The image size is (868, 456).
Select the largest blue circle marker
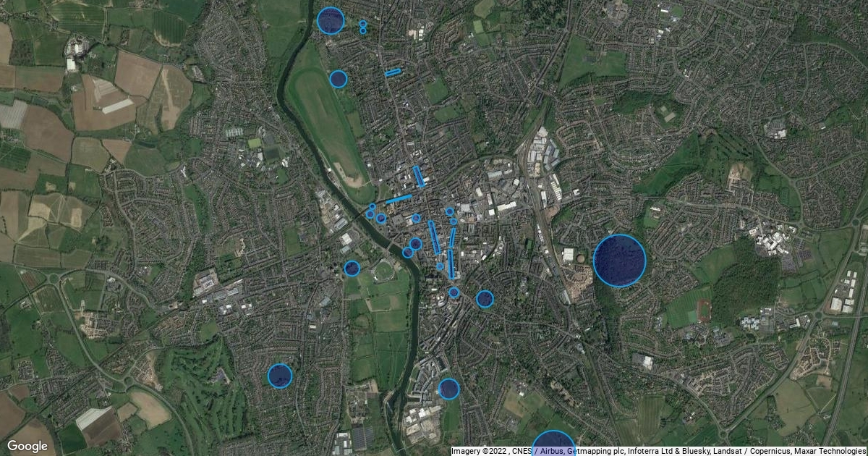619,261
